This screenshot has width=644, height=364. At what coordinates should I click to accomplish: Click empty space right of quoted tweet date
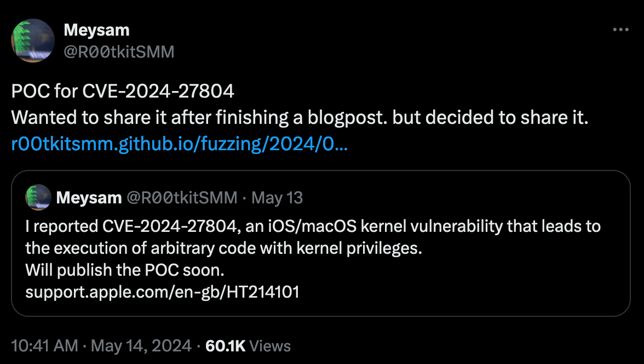coord(465,198)
